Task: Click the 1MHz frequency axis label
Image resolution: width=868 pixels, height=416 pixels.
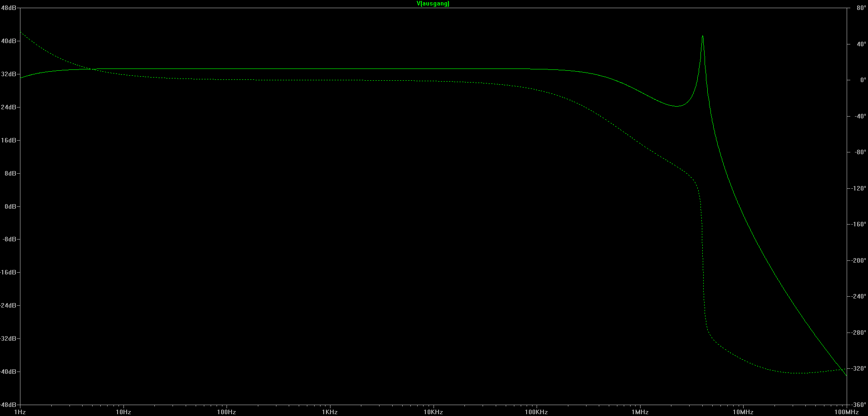Action: [640, 412]
